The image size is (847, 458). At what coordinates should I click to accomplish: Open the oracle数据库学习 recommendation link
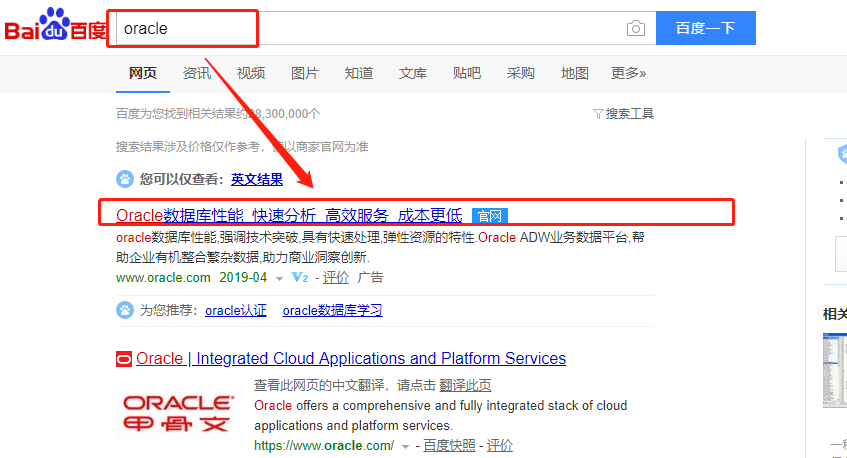[x=332, y=311]
